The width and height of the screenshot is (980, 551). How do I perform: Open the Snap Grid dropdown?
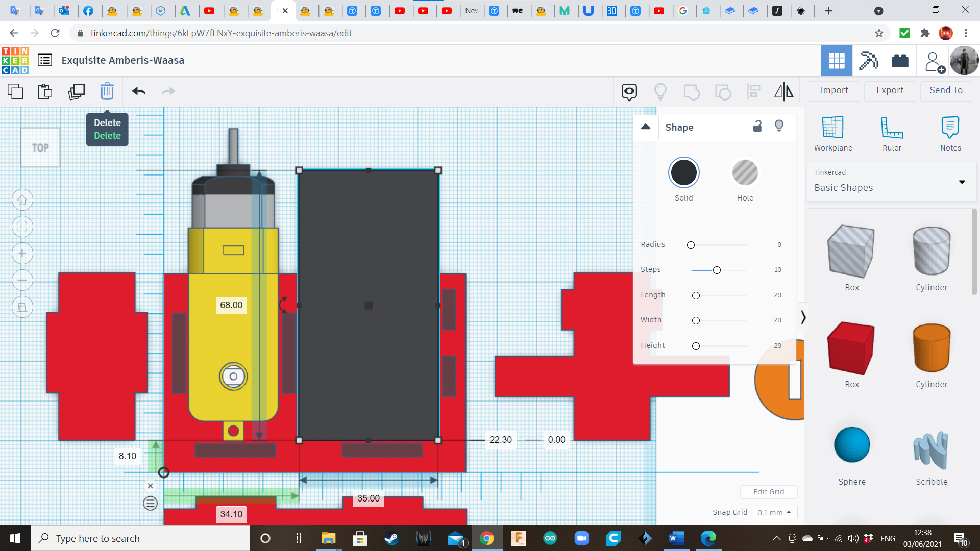[774, 512]
